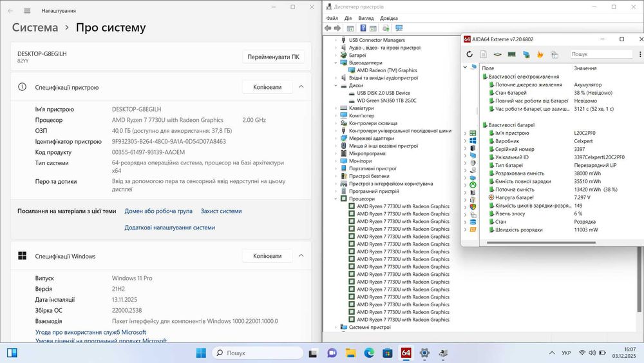Click the taskbar Пошук search box

[258, 353]
